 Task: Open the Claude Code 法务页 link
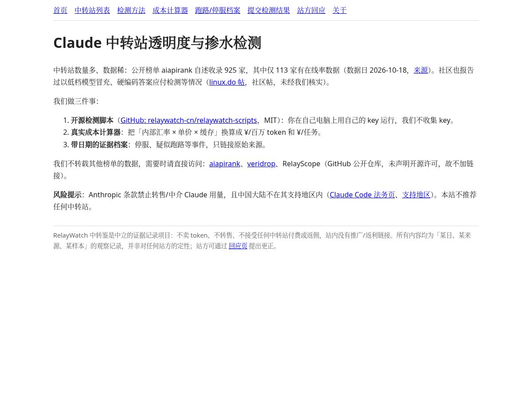[362, 195]
